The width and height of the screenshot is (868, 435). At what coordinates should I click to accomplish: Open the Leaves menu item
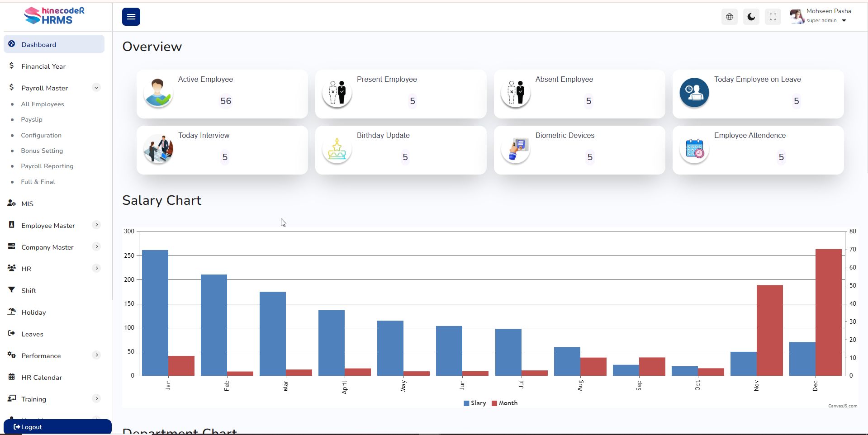tap(32, 334)
